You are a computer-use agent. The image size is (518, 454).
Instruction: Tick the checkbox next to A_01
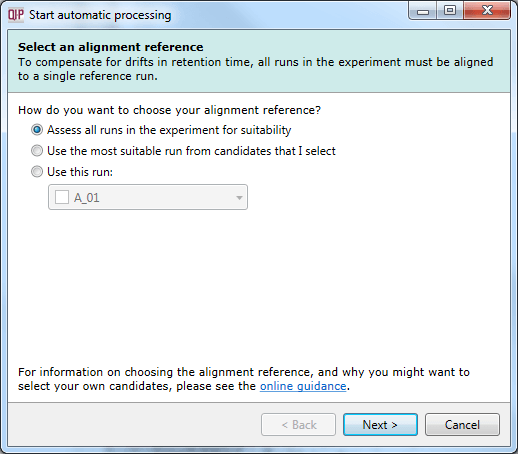(x=62, y=197)
